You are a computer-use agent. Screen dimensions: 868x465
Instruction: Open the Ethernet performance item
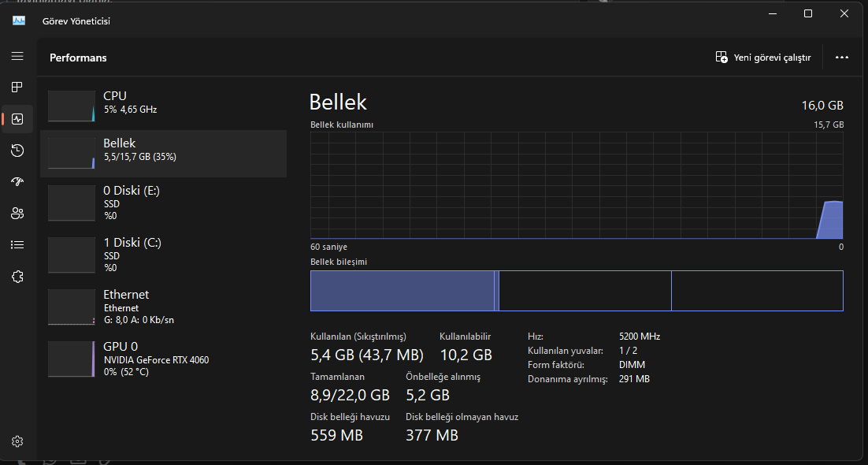pos(163,307)
